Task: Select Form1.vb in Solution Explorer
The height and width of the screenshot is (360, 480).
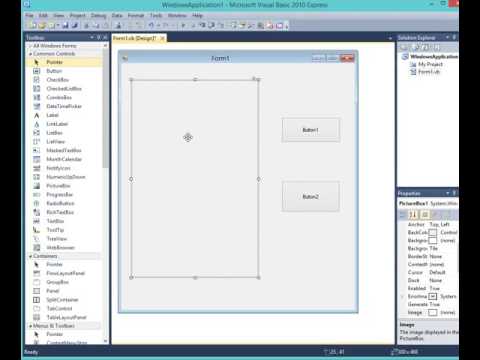Action: (425, 72)
